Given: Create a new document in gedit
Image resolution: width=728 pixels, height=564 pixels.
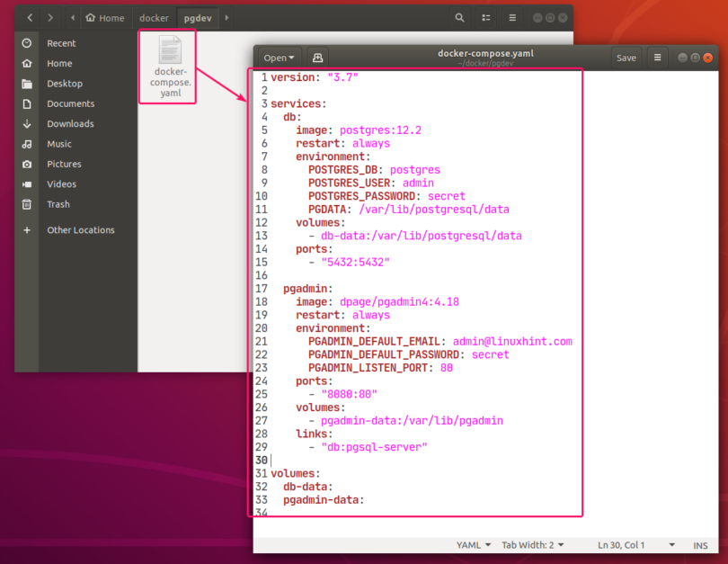Looking at the screenshot, I should pos(319,57).
